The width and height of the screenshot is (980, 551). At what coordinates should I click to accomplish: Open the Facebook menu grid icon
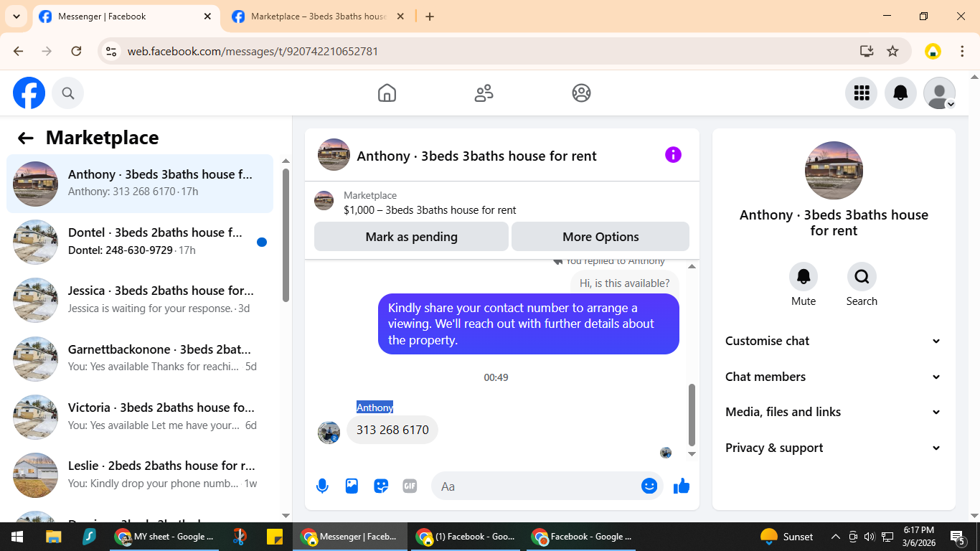coord(862,93)
